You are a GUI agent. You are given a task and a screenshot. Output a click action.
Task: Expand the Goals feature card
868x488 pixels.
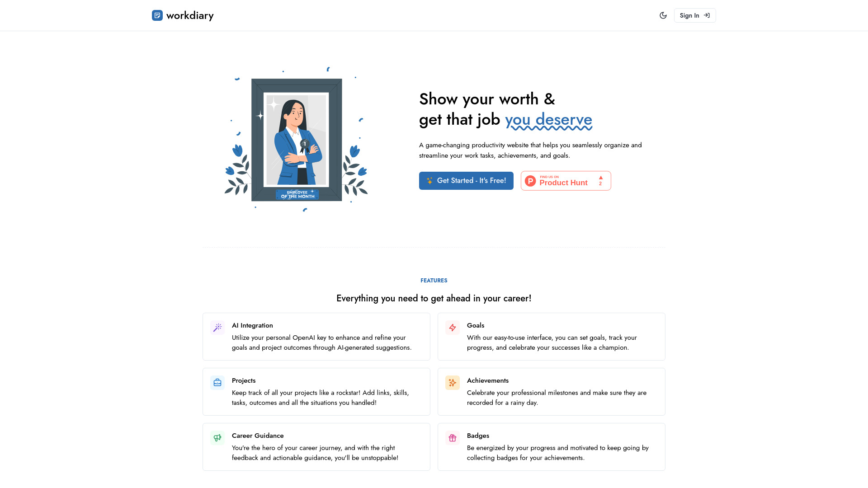click(552, 336)
